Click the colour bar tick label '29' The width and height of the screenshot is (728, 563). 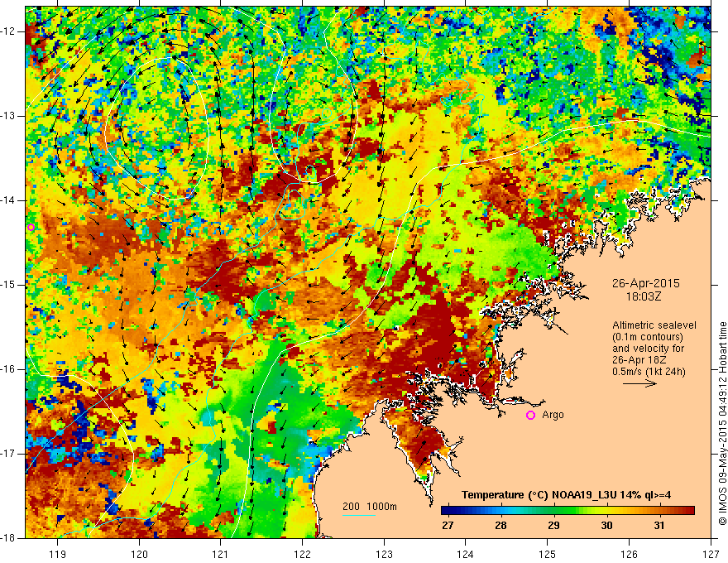point(553,526)
